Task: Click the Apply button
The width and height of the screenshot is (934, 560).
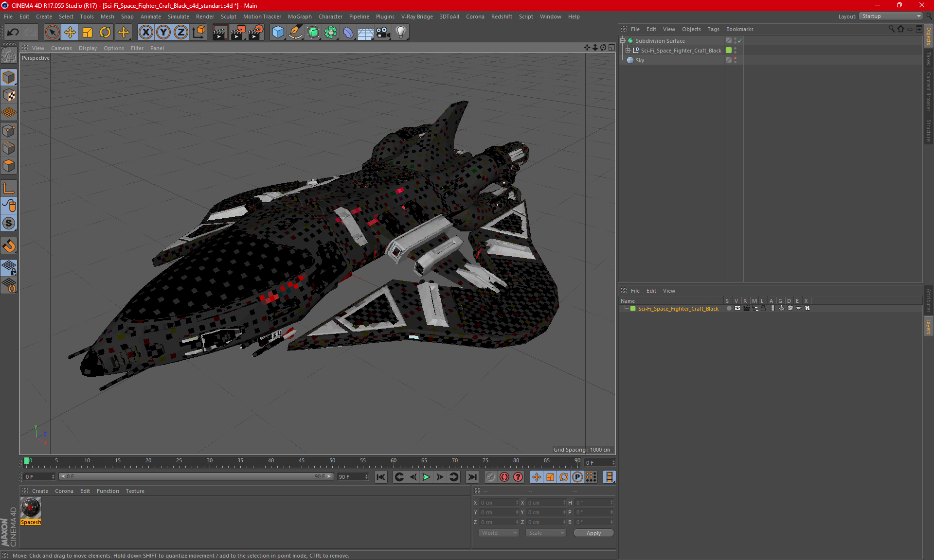Action: click(593, 533)
